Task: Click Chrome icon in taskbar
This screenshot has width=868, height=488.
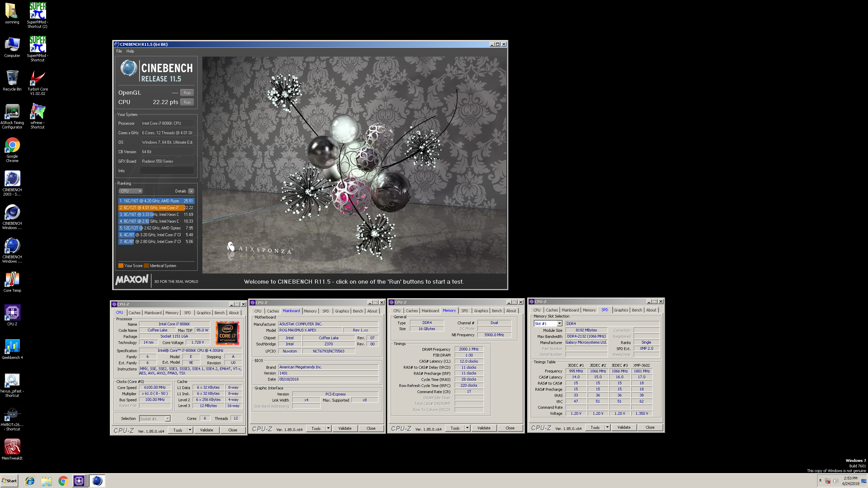Action: pyautogui.click(x=63, y=481)
